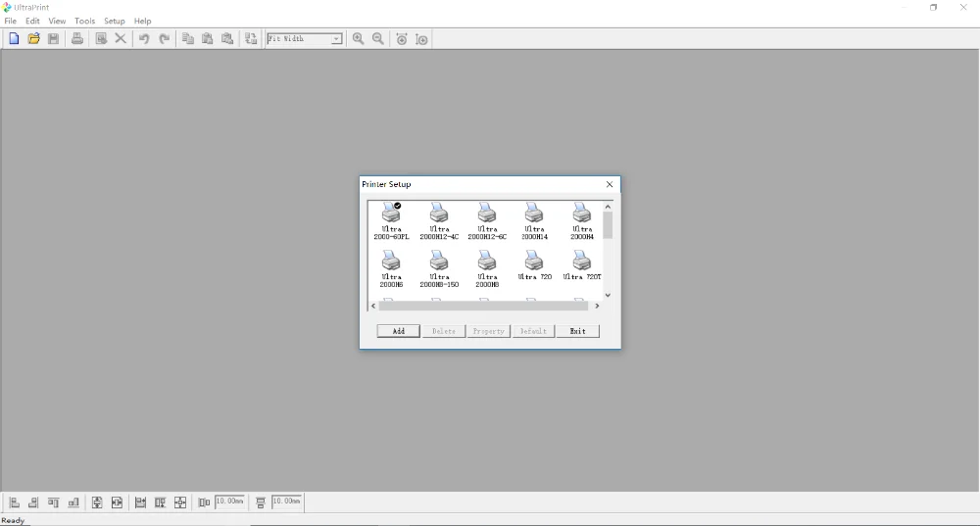Open the Fit Width zoom dropdown
Viewport: 980px width, 526px height.
[x=336, y=39]
